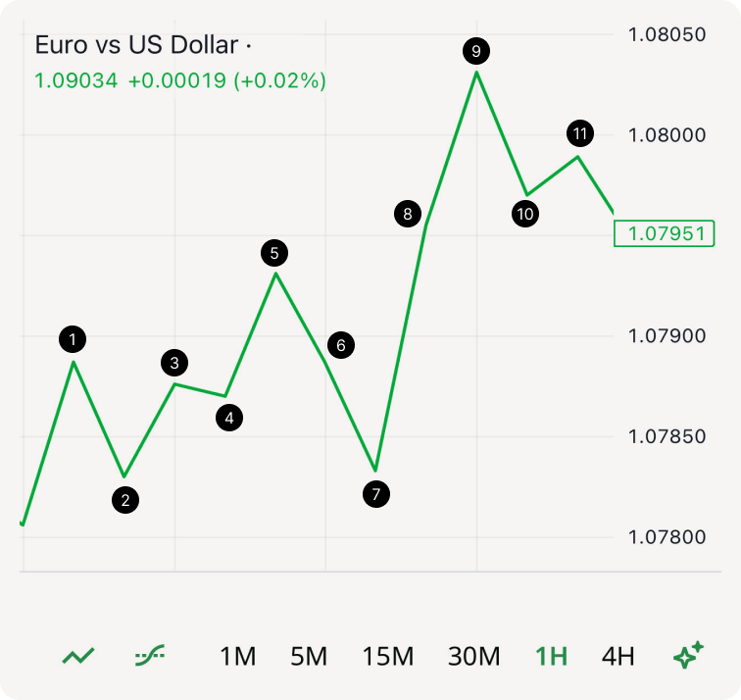The image size is (741, 700).
Task: Click the Euro vs US Dollar title
Action: click(136, 45)
